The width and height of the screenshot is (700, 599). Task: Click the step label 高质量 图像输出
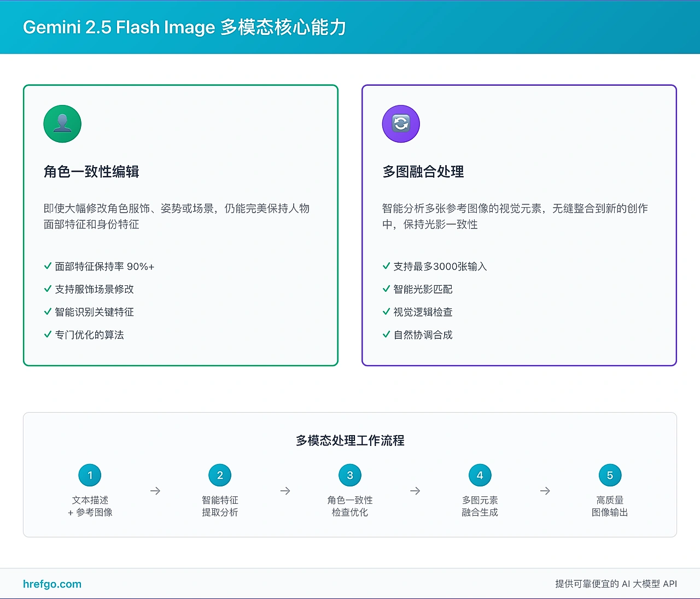(x=610, y=506)
